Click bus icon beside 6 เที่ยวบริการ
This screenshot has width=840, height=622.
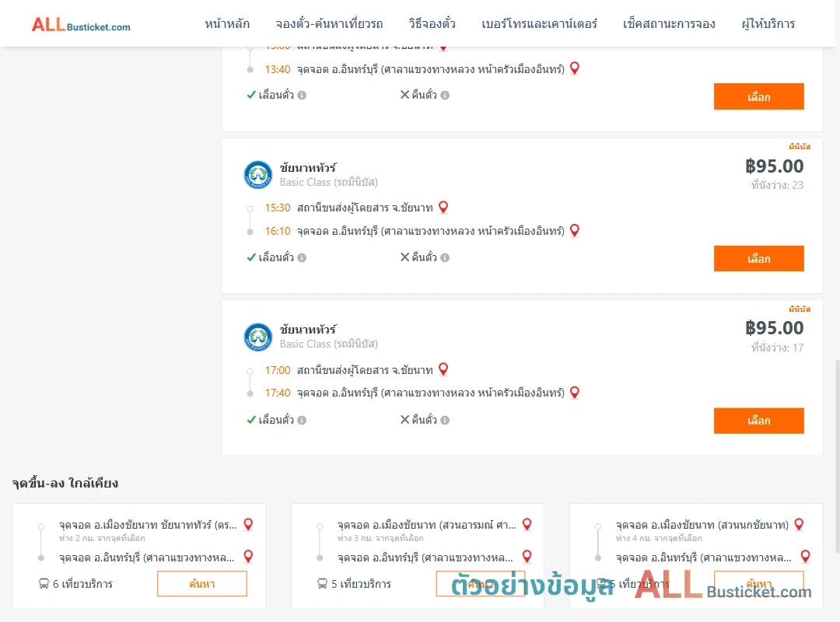(44, 583)
